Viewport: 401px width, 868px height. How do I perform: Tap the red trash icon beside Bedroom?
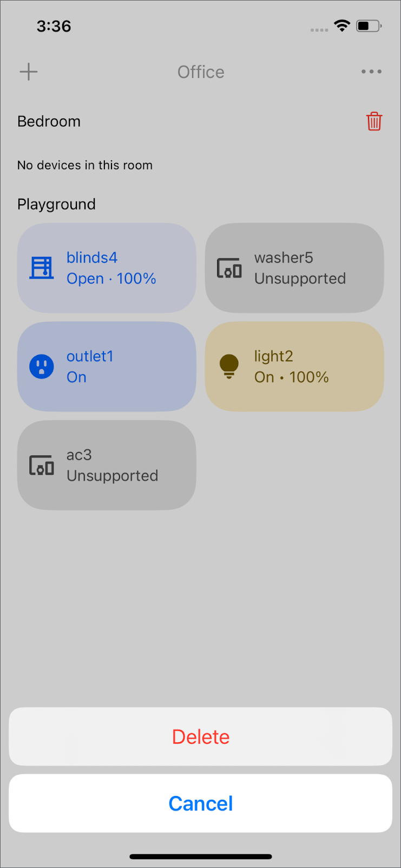coord(374,121)
